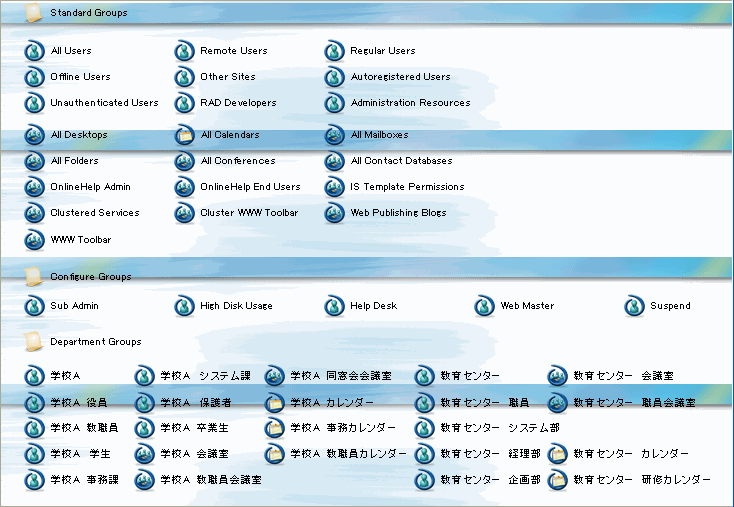734x507 pixels.
Task: Open the Web Master group label
Action: coord(527,306)
